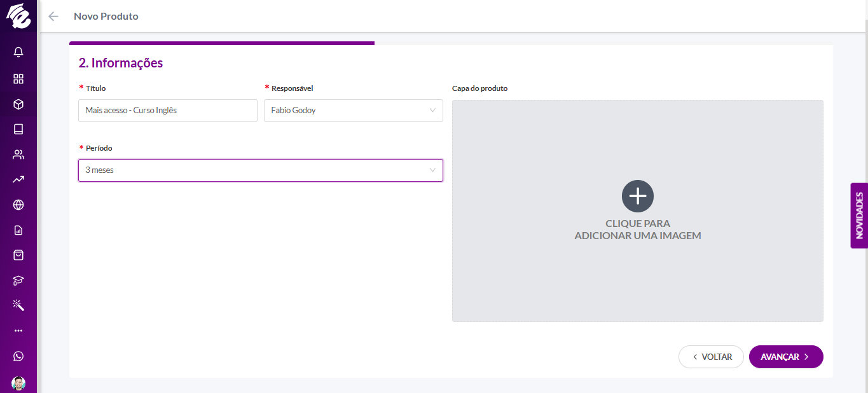Open the WhatsApp icon in the sidebar
The width and height of the screenshot is (868, 393).
coord(18,356)
